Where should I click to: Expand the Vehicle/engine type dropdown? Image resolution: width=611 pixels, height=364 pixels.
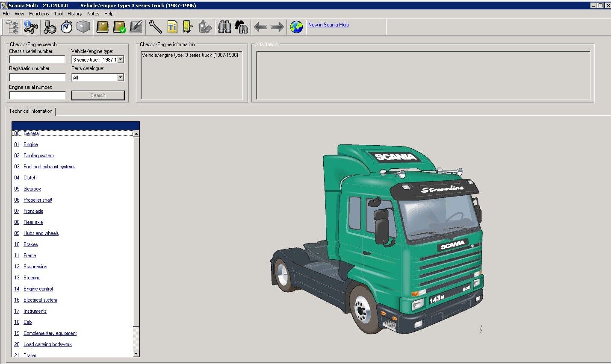pos(121,60)
